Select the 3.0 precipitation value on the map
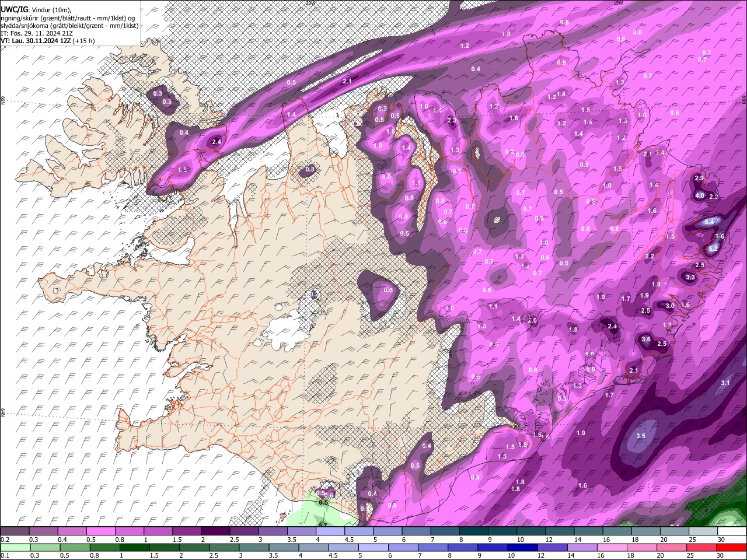 coord(670,306)
